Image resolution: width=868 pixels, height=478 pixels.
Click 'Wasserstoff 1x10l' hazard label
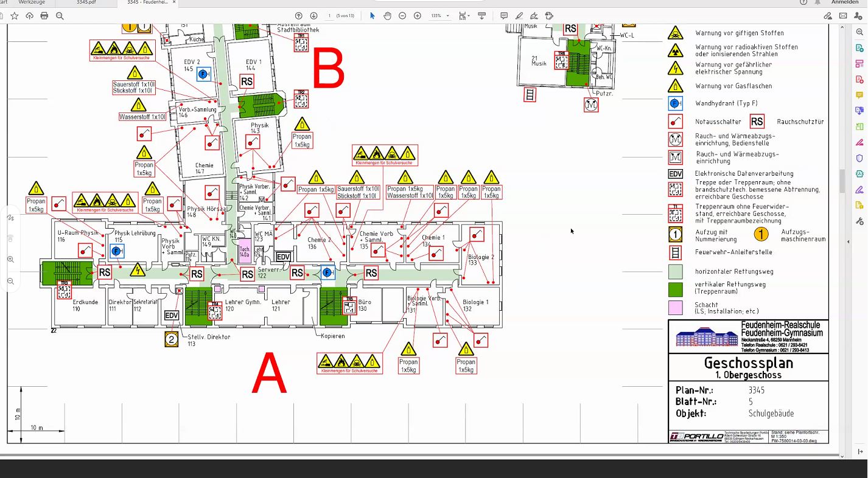[142, 117]
